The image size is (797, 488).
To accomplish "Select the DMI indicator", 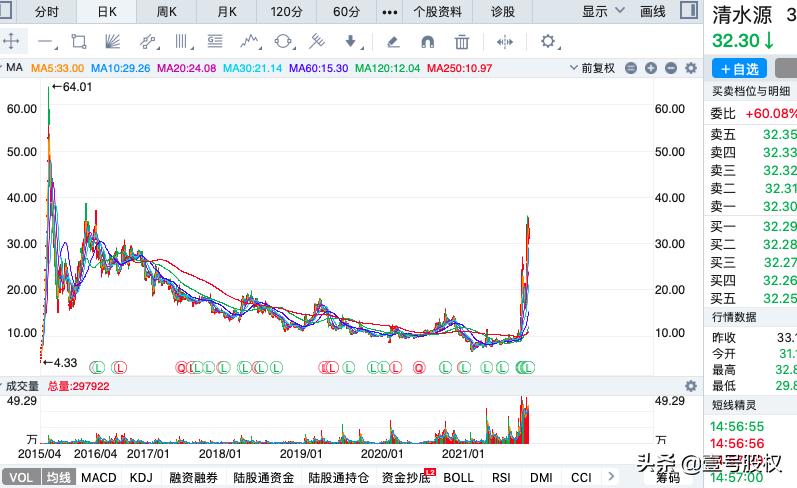I will tap(541, 477).
